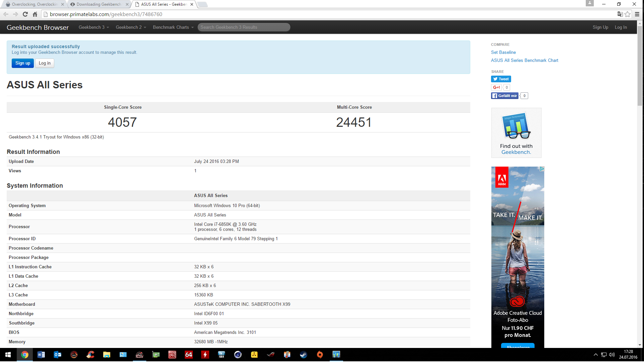Click the Single-Core Score value 4057

122,122
